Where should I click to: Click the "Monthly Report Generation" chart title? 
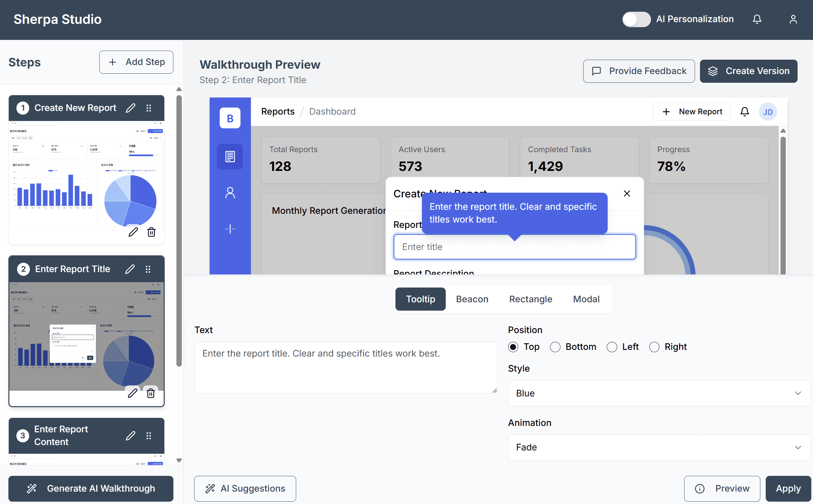point(329,210)
